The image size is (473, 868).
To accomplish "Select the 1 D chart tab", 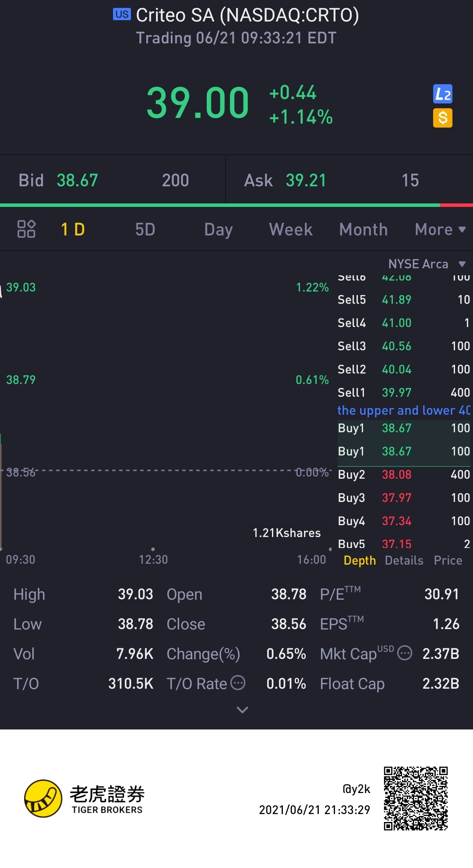I will coord(73,229).
